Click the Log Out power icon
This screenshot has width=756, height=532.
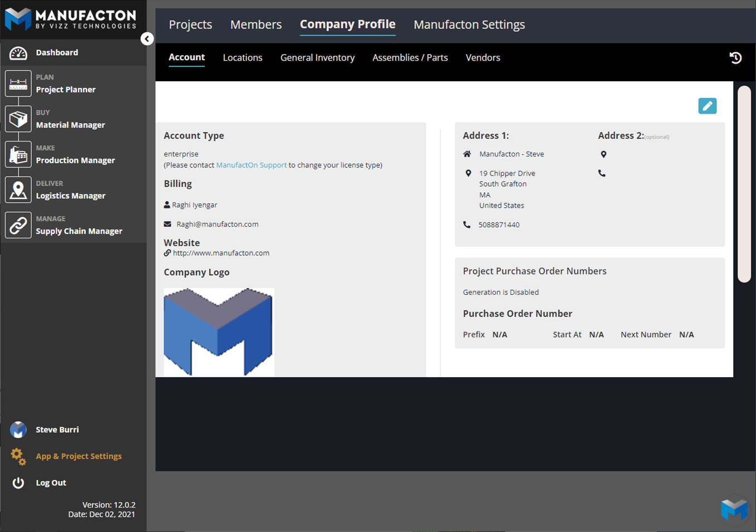pos(18,483)
